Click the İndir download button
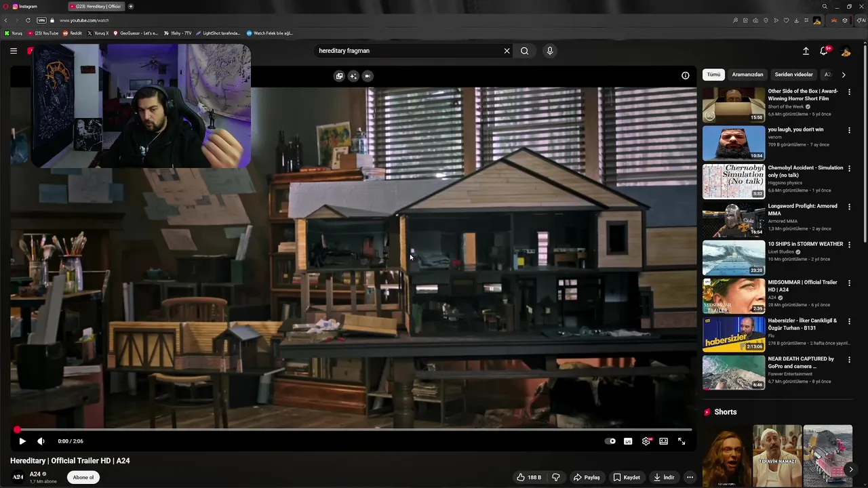The image size is (868, 488). point(664,477)
